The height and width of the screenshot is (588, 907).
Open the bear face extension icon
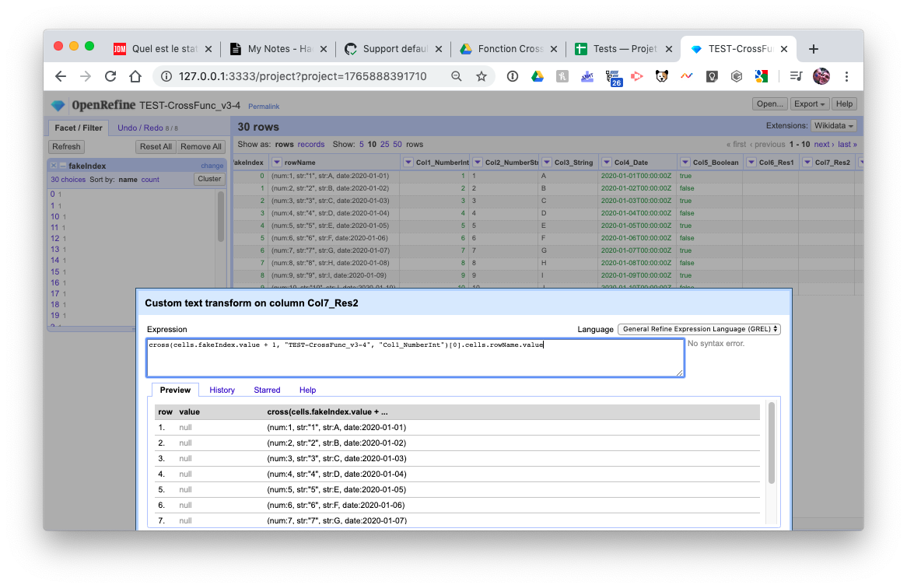pyautogui.click(x=662, y=76)
